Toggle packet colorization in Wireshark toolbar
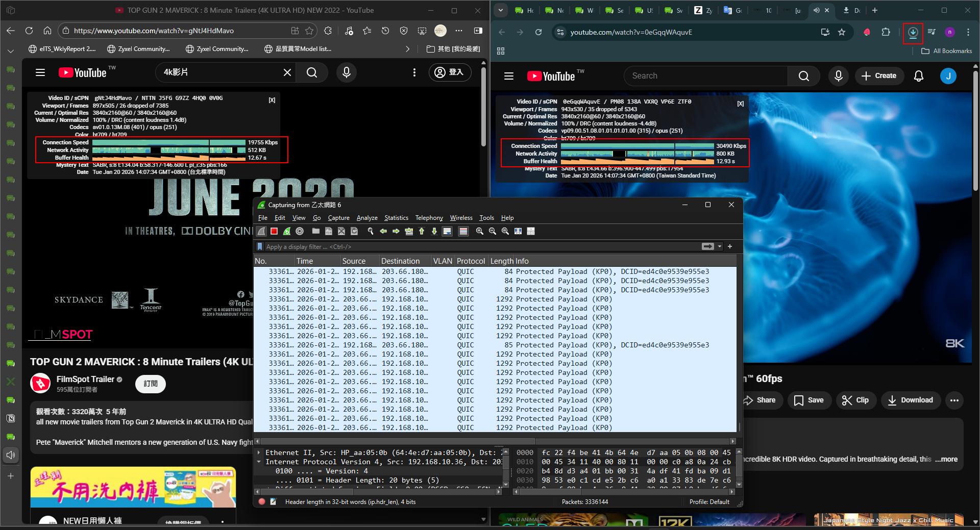980x530 pixels. (463, 231)
